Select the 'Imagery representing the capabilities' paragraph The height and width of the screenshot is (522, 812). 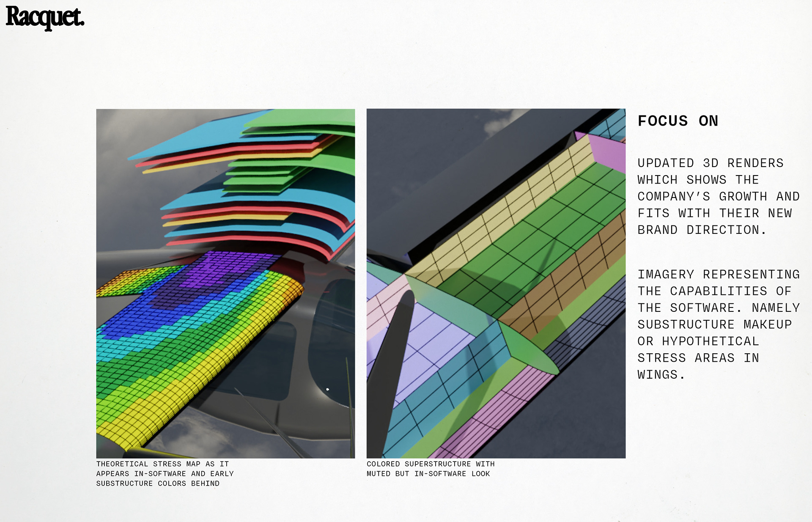718,324
